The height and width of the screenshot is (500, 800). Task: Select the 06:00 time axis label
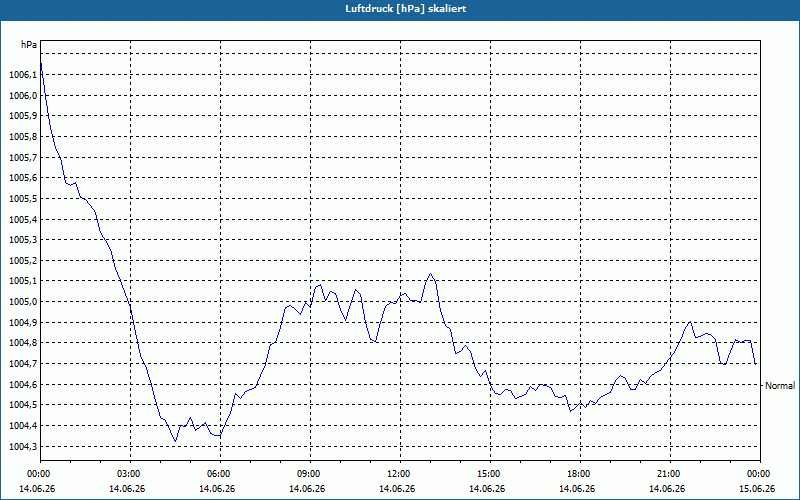click(220, 474)
